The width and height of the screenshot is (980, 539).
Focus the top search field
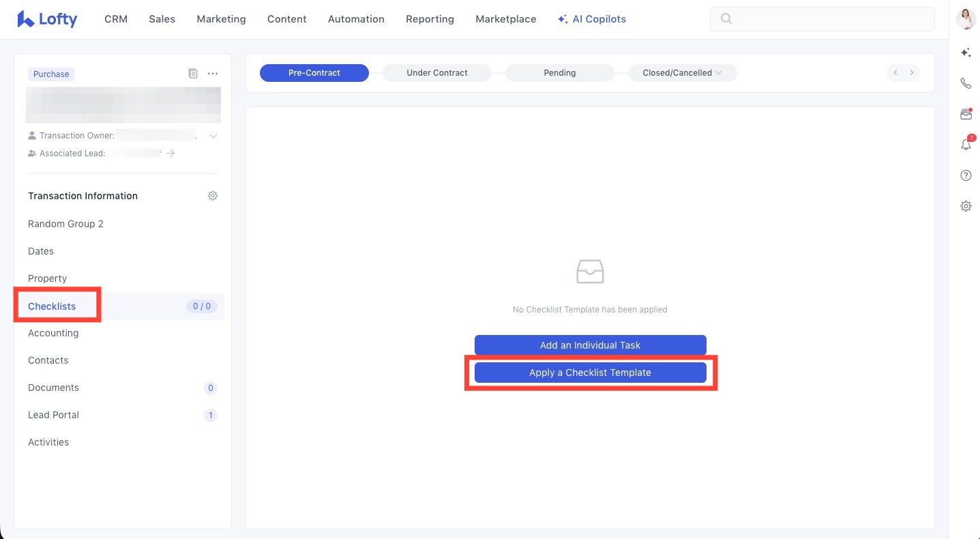[822, 19]
